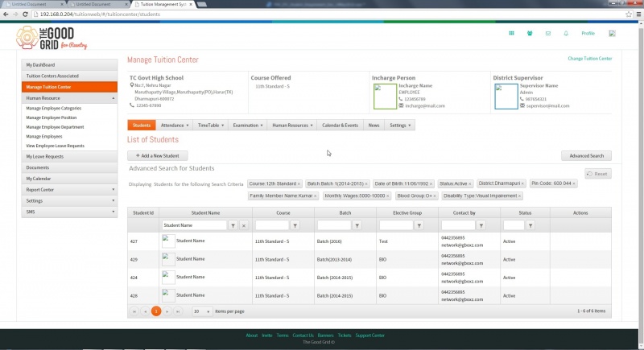Select the Calendar & Events tab
Screen dimensions: 644x350
[340, 126]
